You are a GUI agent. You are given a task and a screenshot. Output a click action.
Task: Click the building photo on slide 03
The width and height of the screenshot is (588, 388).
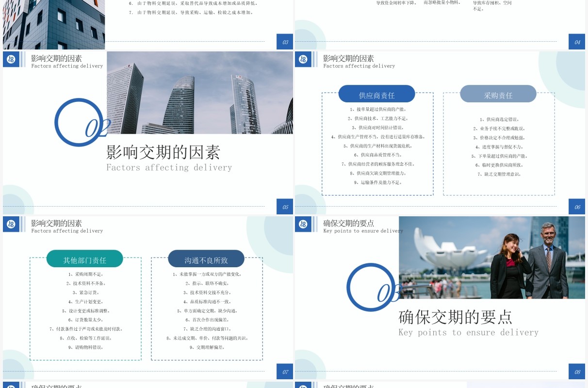[54, 25]
